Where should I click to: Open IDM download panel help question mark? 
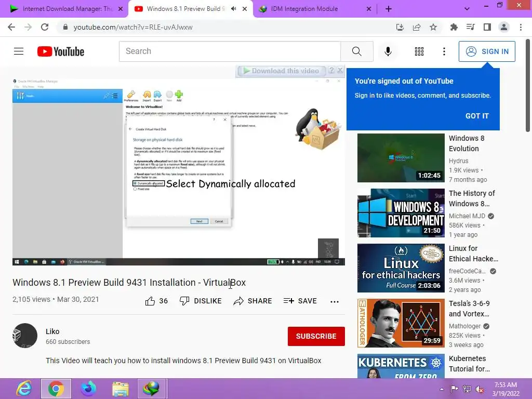[x=331, y=70]
